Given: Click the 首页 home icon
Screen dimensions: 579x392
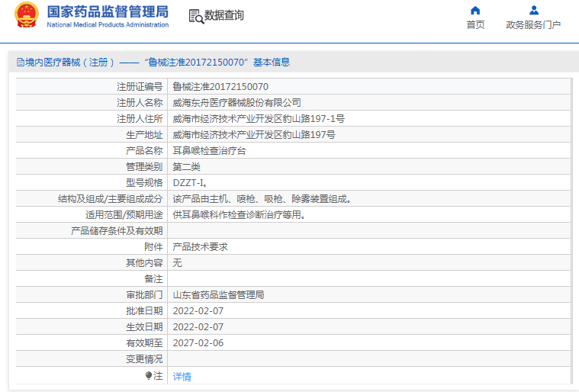Looking at the screenshot, I should click(x=475, y=10).
